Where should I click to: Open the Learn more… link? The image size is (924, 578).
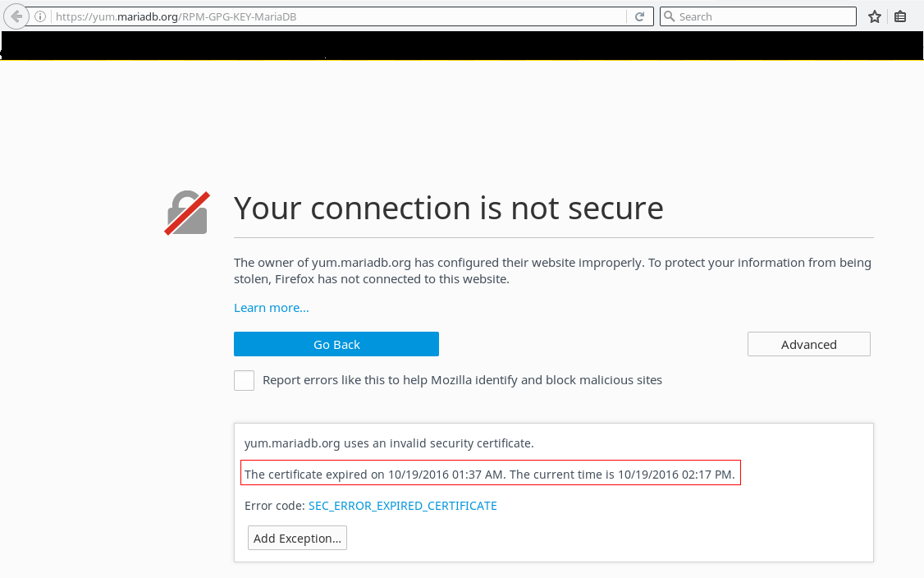271,308
